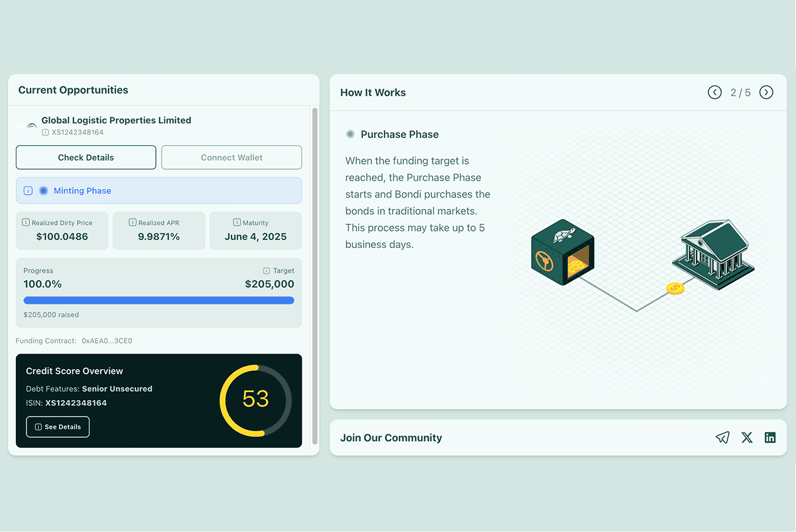The width and height of the screenshot is (796, 532).
Task: Click the gold coin illustration
Action: point(675,288)
